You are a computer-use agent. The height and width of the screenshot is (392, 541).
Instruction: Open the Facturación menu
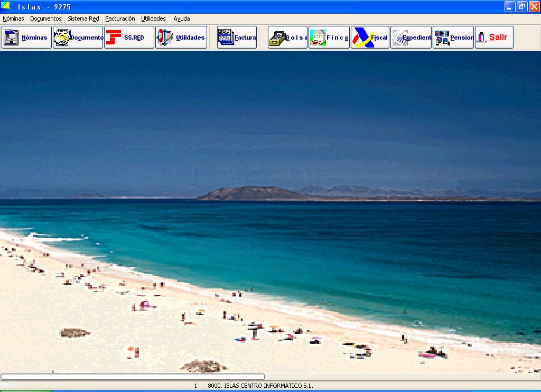coord(120,18)
